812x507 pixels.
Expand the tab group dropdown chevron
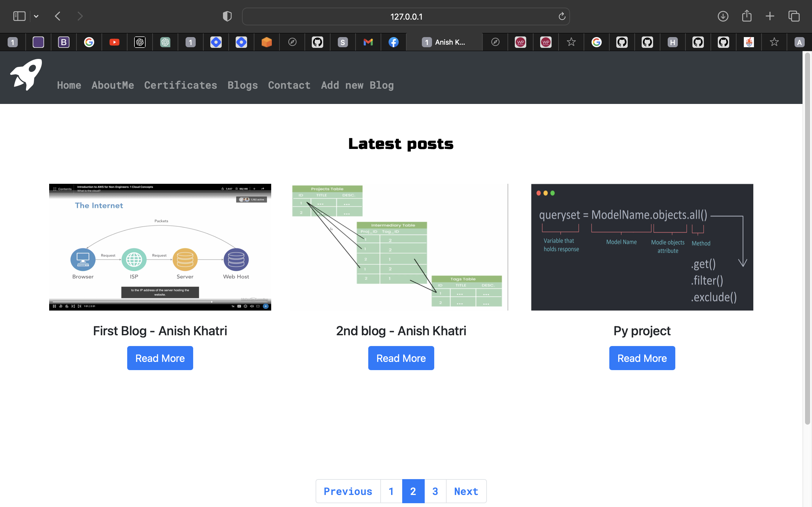(36, 16)
